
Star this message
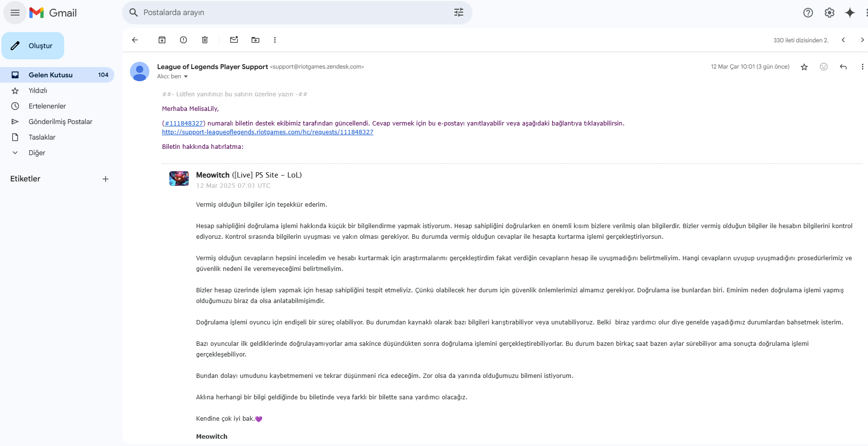(804, 67)
